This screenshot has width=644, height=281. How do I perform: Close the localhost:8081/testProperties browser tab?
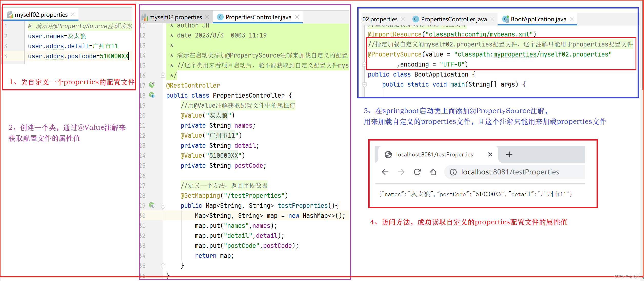coord(490,154)
